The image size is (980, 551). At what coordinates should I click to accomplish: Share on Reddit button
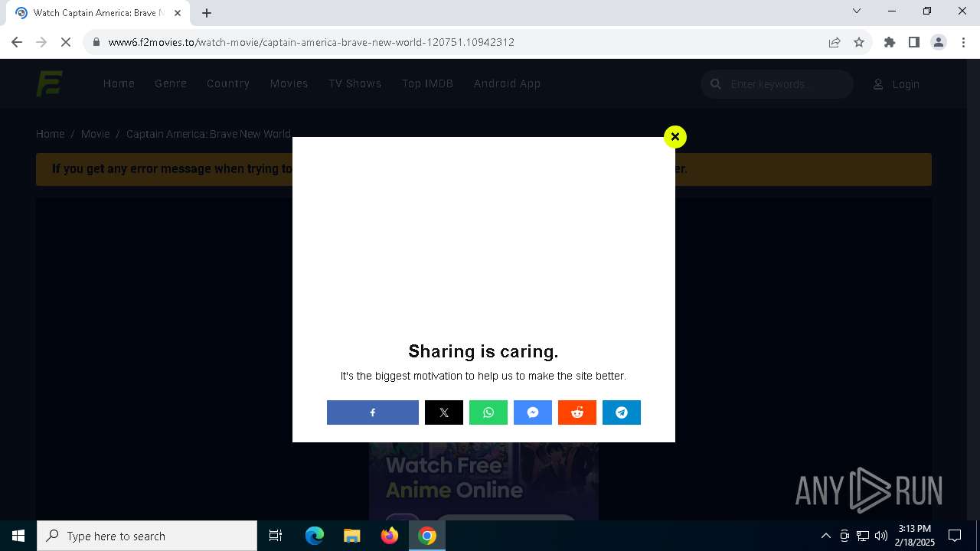tap(577, 412)
